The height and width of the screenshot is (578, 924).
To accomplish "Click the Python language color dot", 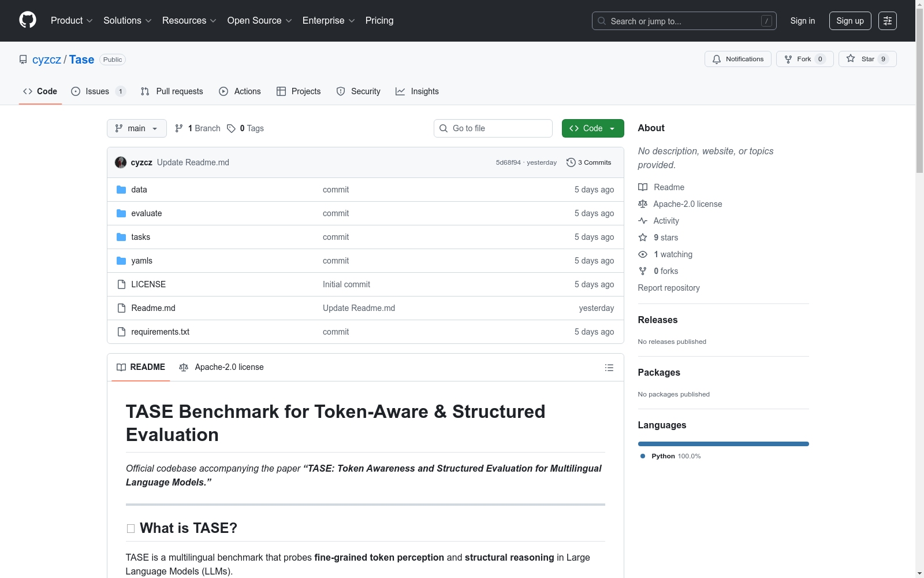I will click(643, 456).
